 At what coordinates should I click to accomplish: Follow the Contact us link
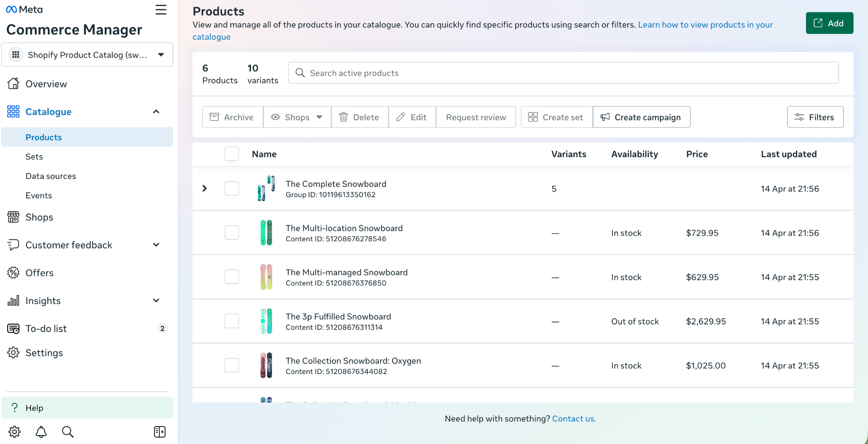574,419
